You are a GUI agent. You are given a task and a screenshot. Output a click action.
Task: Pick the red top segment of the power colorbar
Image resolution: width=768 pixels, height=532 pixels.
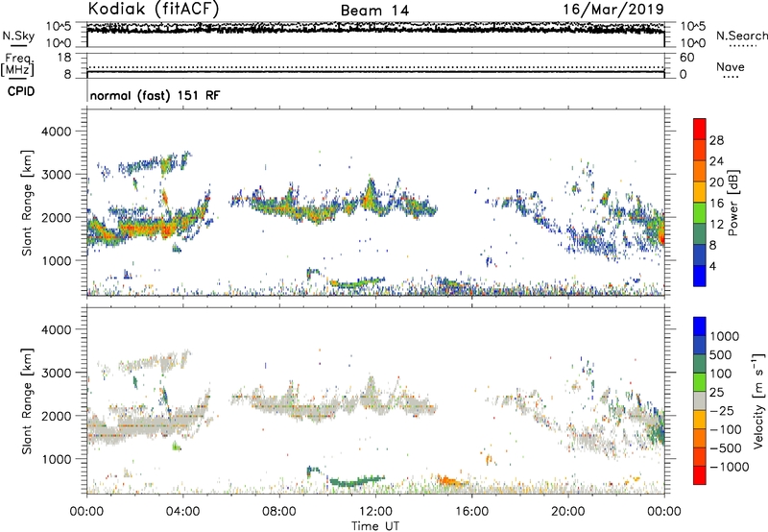pyautogui.click(x=700, y=129)
